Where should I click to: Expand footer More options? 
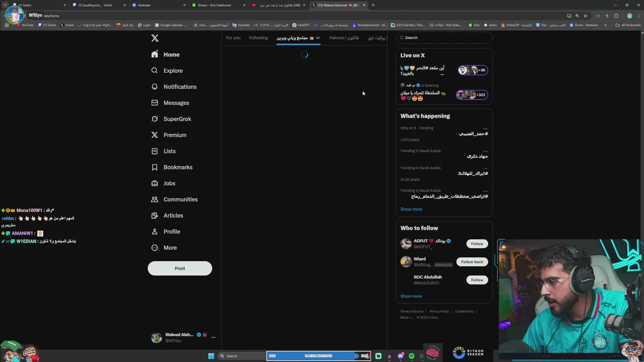[406, 317]
